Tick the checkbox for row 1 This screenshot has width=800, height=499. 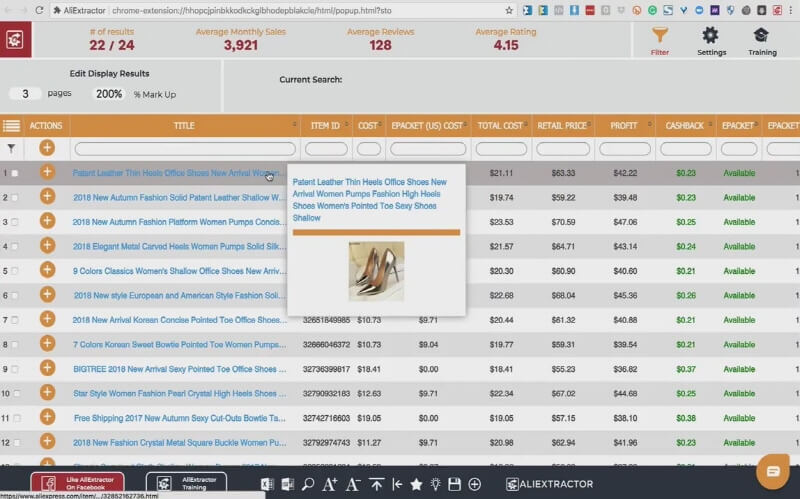click(15, 173)
